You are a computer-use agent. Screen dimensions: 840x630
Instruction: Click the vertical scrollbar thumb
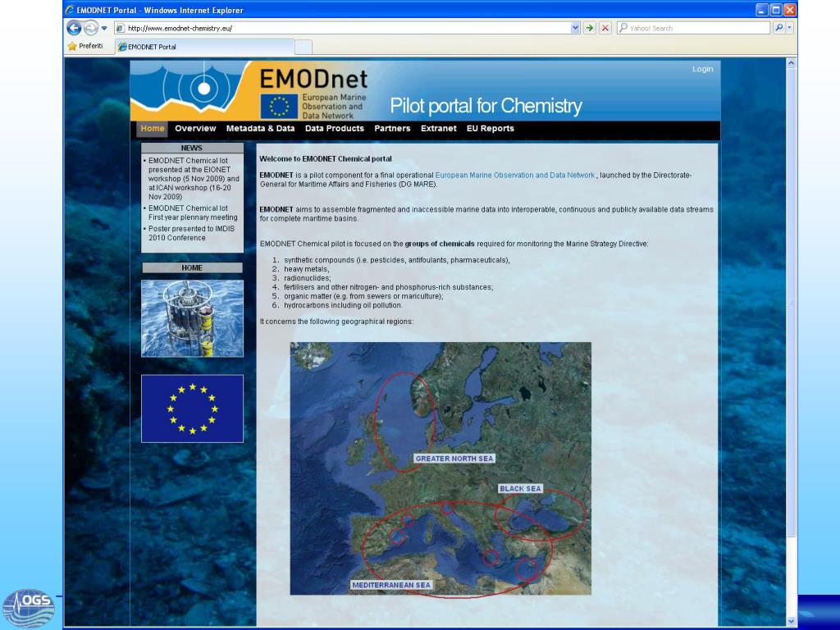791,303
